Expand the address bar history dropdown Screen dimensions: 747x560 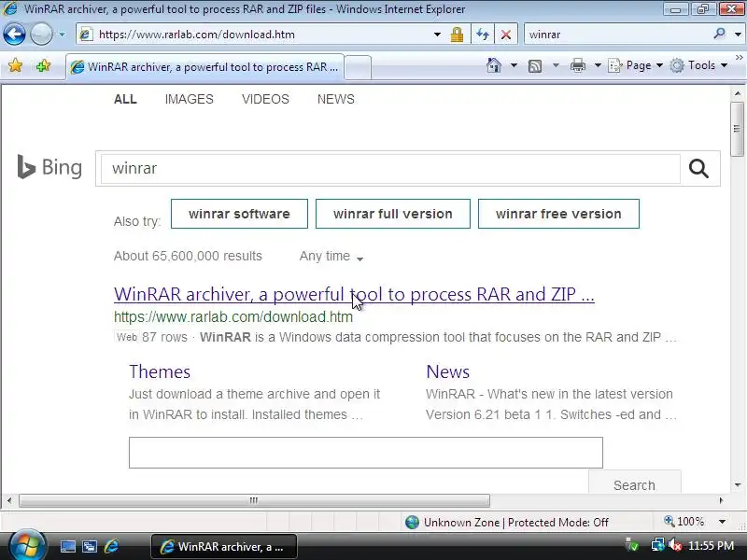437,35
